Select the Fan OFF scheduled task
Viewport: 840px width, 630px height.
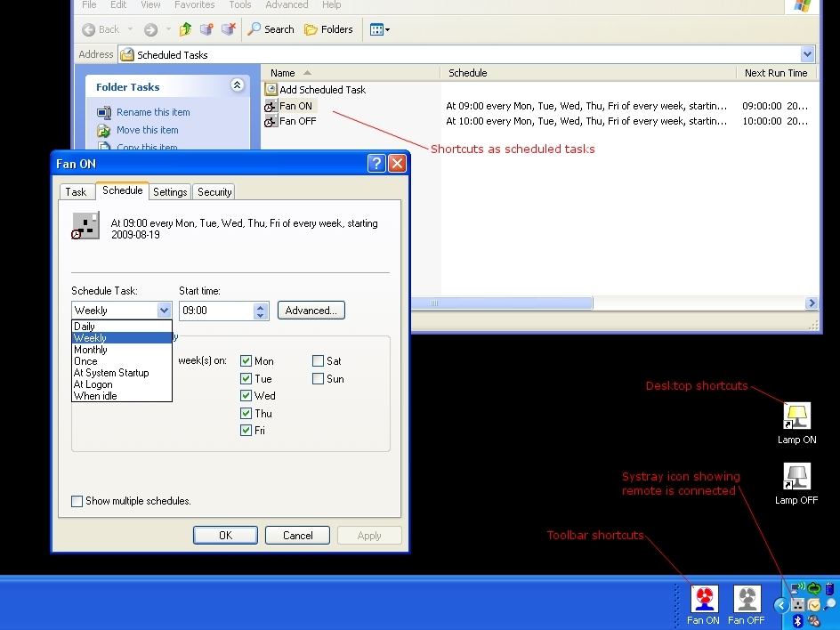[x=291, y=121]
